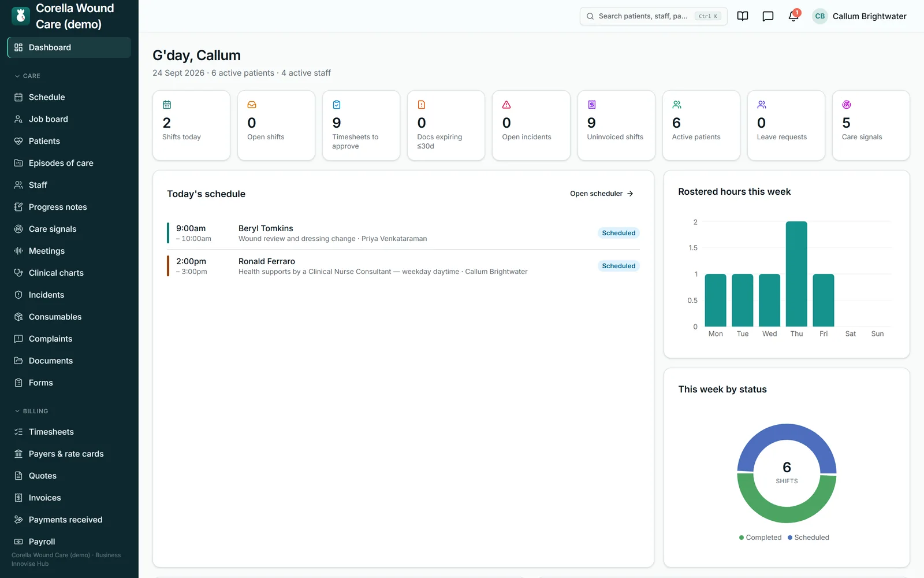The image size is (924, 578).
Task: Click Scheduled badge on Beryl Tomkins row
Action: [619, 233]
